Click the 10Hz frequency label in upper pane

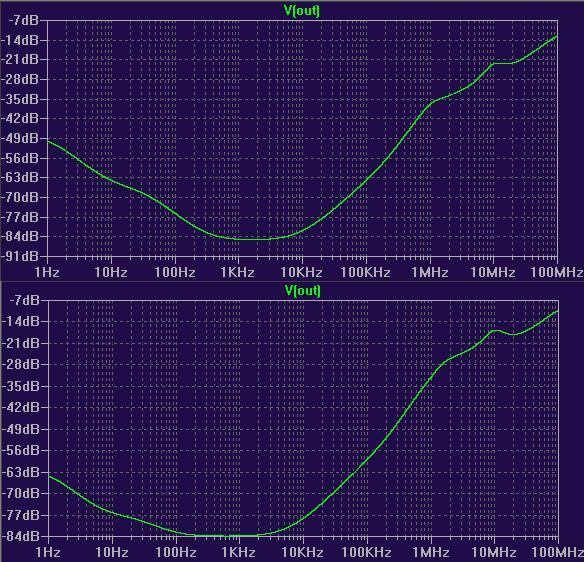[111, 272]
